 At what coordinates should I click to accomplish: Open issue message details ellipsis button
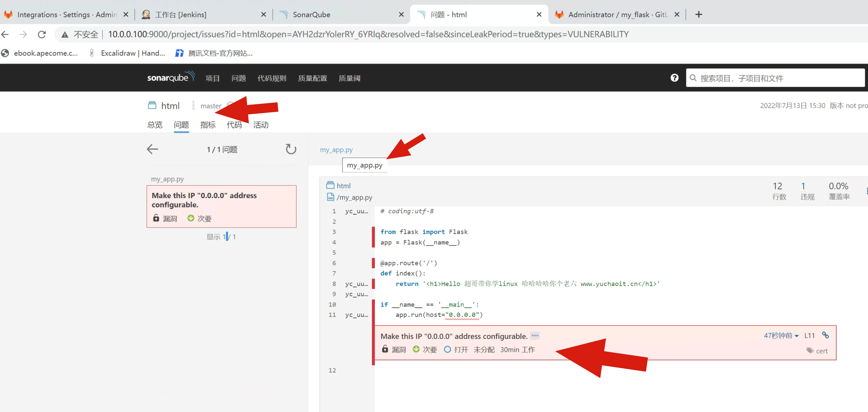tap(535, 336)
